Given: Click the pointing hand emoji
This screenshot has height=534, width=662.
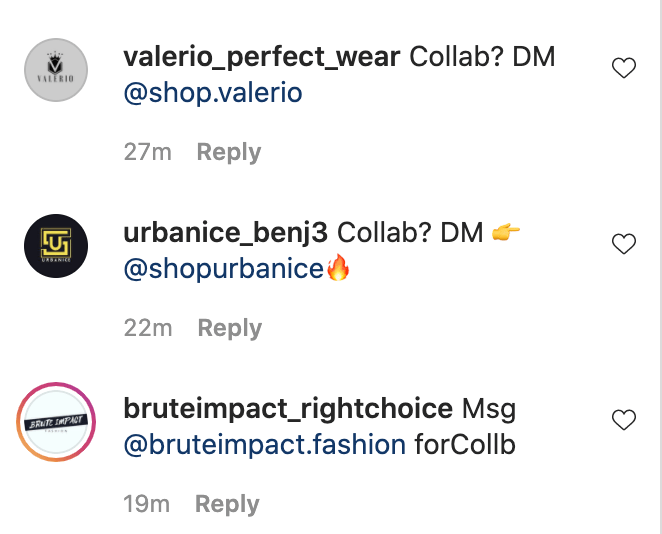Looking at the screenshot, I should pos(506,233).
